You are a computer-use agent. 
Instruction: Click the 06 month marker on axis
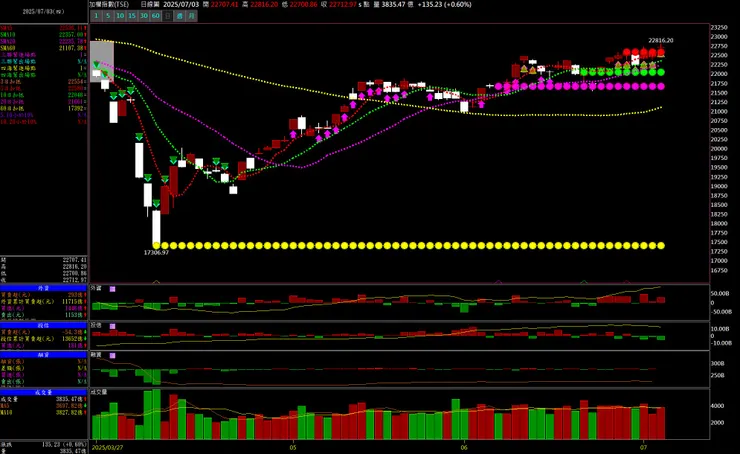(x=464, y=447)
